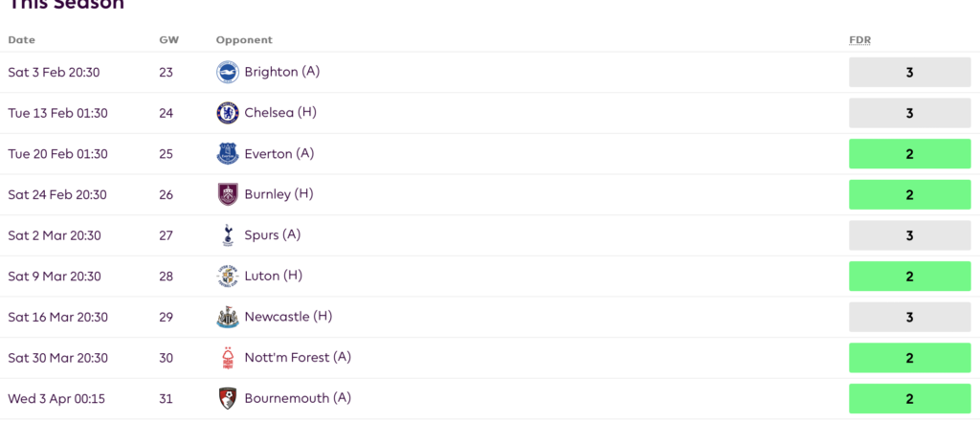Click the Opponent column header
The image size is (980, 422).
244,40
